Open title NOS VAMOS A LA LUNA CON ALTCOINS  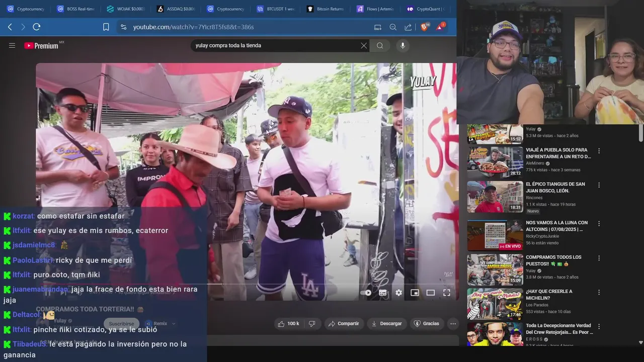tap(556, 226)
